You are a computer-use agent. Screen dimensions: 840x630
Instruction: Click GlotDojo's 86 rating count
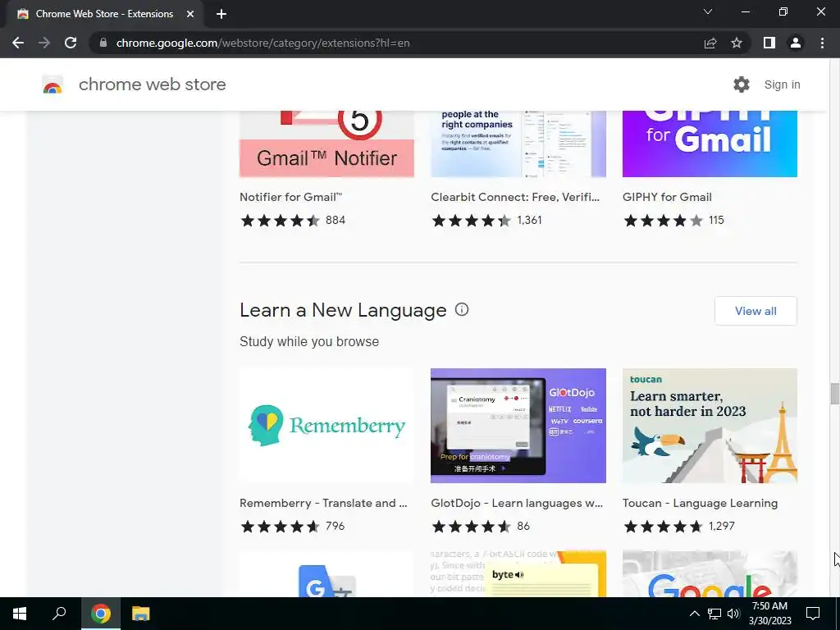(x=523, y=526)
